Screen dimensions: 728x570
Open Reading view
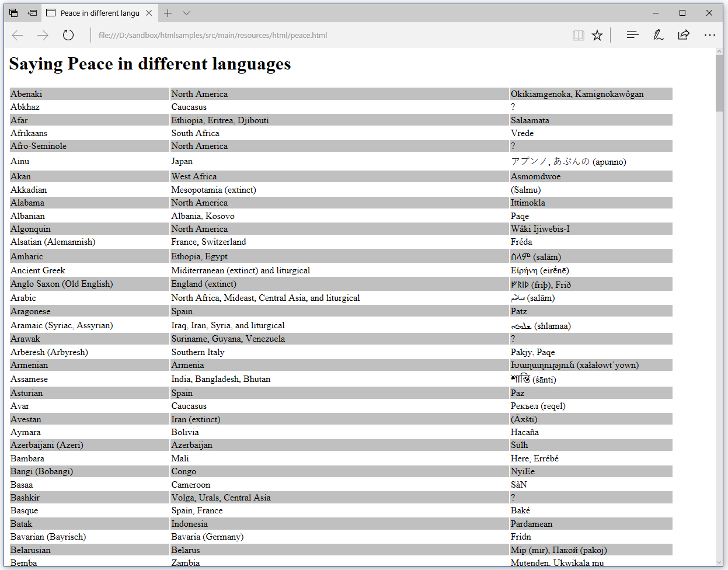[579, 35]
